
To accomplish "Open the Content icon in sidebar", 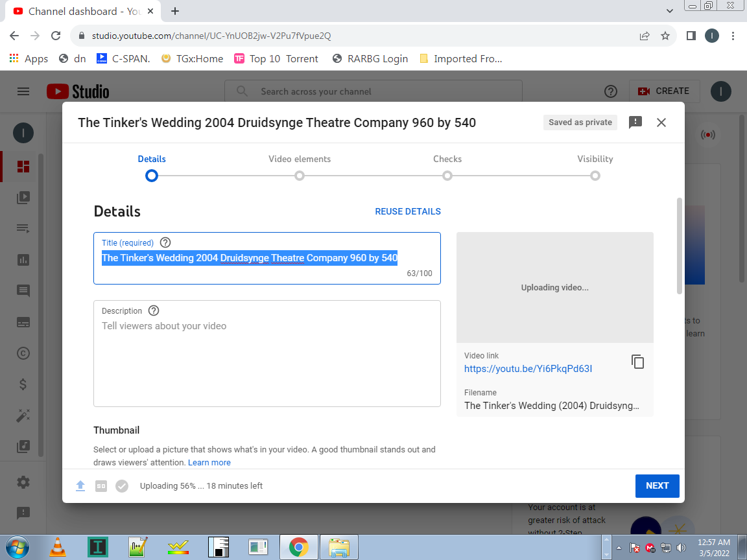I will pyautogui.click(x=23, y=198).
